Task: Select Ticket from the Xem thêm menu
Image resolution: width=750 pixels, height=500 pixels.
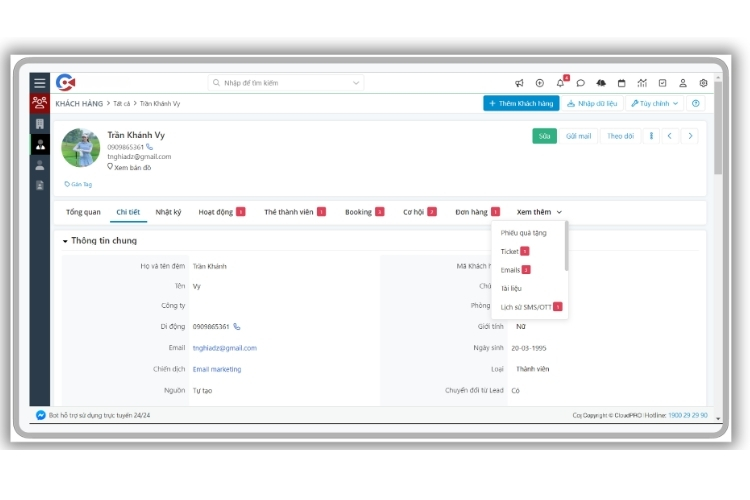Action: [510, 252]
